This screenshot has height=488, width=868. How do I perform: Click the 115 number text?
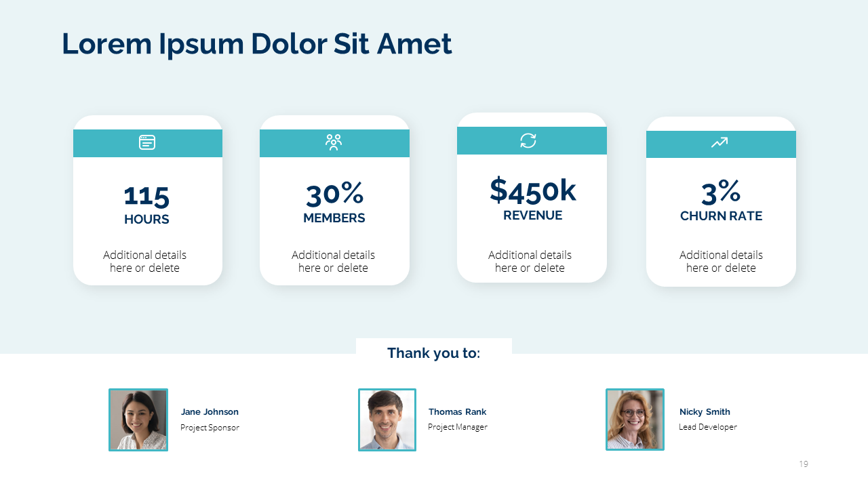(146, 197)
